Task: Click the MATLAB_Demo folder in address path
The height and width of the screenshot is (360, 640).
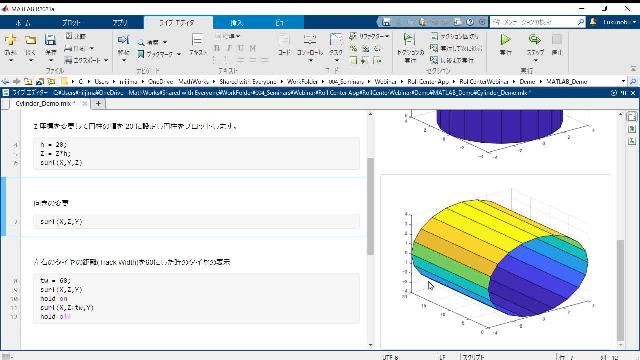Action: click(567, 81)
